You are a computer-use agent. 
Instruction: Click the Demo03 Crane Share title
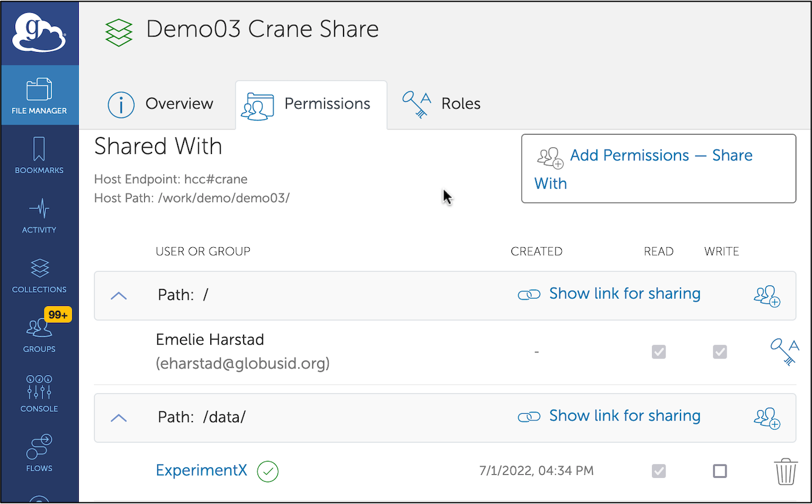click(x=262, y=29)
